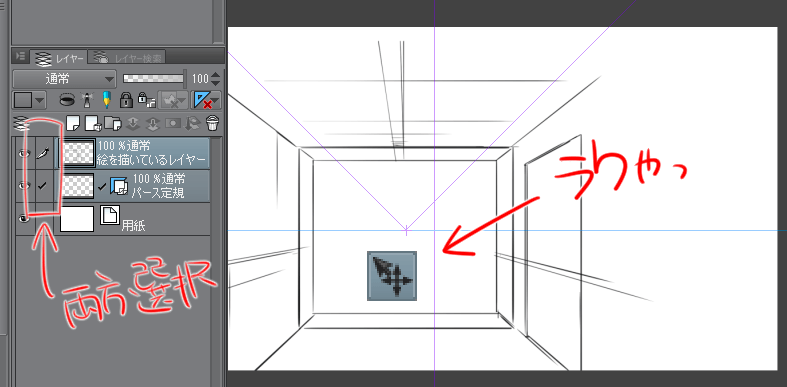The image size is (787, 387).
Task: Select layer name 絵を描いているレイヤー
Action: click(x=152, y=161)
